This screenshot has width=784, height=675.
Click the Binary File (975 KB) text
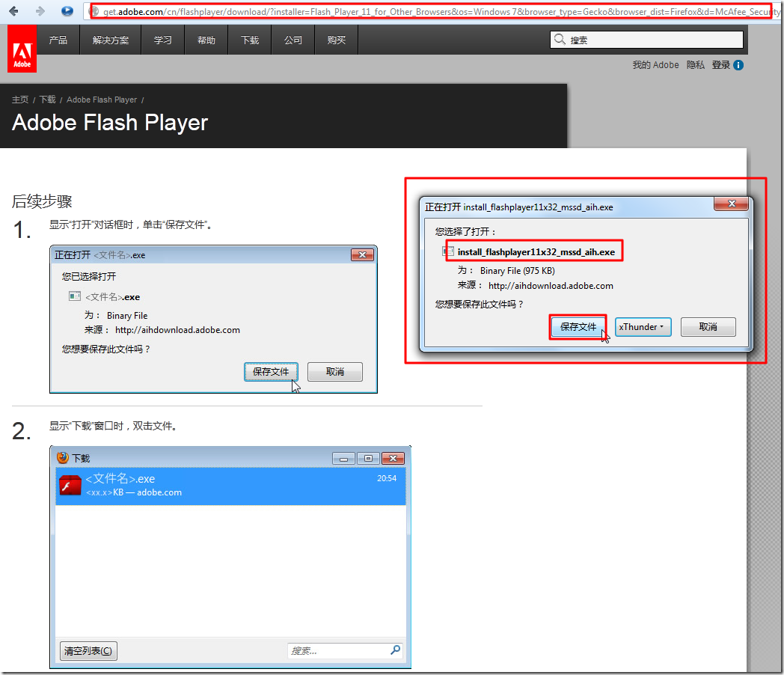[x=518, y=271]
